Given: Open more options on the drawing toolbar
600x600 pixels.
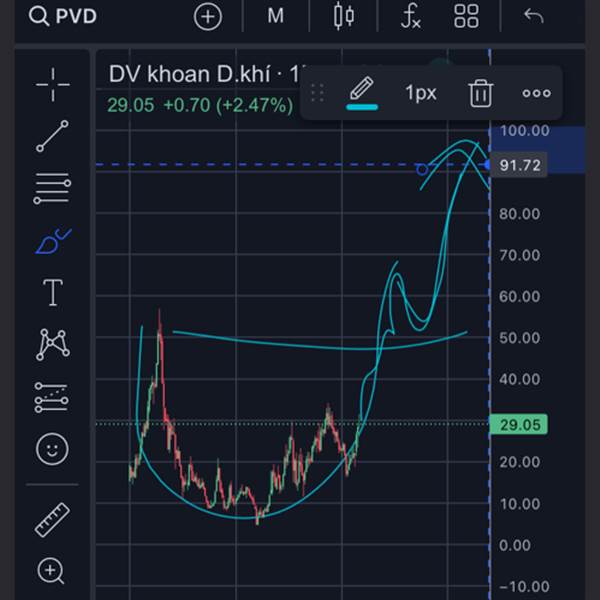Looking at the screenshot, I should [x=536, y=93].
